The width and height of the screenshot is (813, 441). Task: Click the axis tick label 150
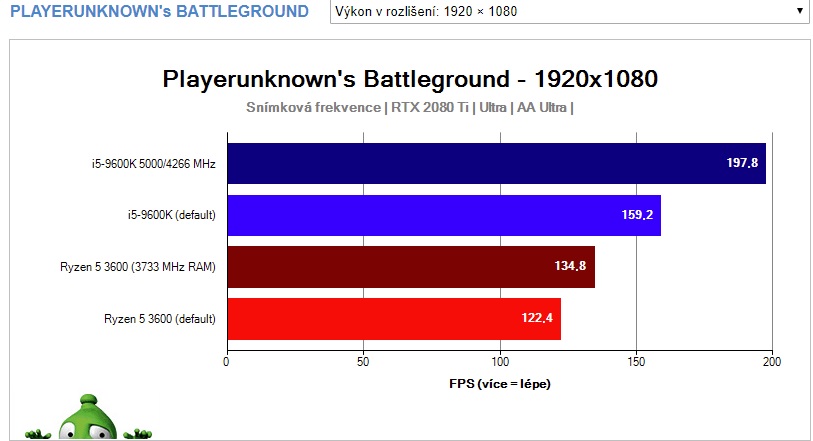click(x=636, y=362)
